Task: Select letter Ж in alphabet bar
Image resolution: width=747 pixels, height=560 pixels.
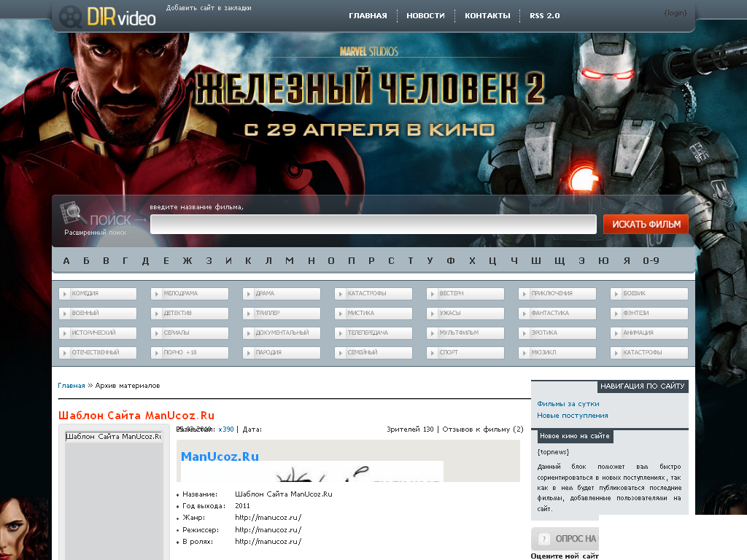Action: (x=187, y=261)
